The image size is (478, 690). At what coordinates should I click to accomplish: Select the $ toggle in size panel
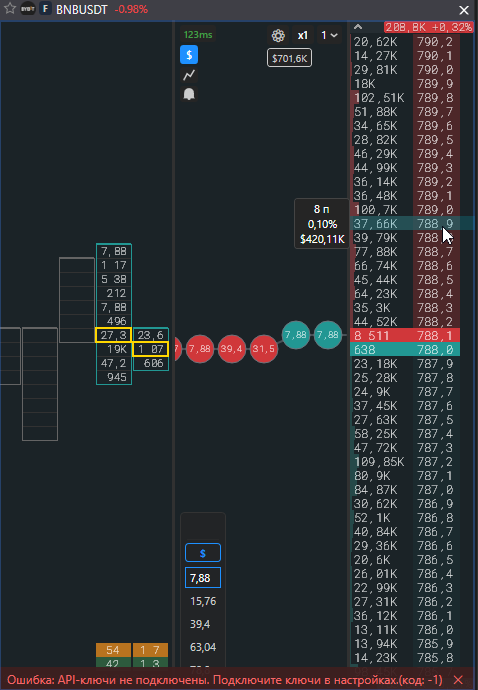[x=203, y=553]
